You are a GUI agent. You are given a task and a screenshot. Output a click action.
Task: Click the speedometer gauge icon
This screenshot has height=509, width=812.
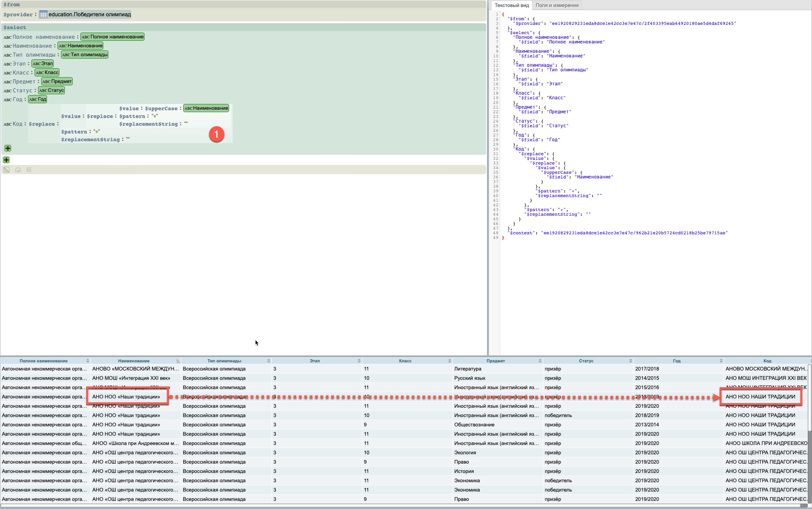[18, 170]
